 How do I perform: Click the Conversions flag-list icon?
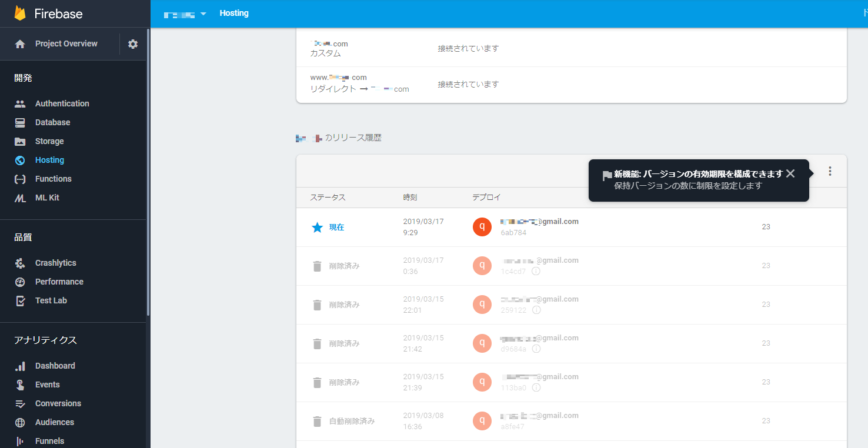(20, 403)
